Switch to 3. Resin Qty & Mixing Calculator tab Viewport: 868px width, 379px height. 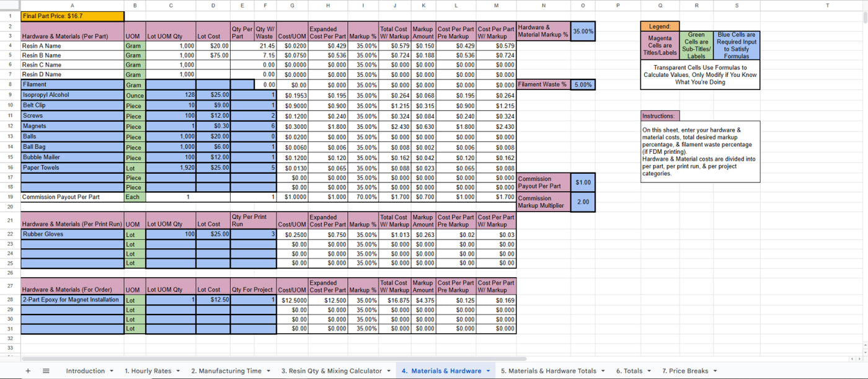pyautogui.click(x=331, y=371)
